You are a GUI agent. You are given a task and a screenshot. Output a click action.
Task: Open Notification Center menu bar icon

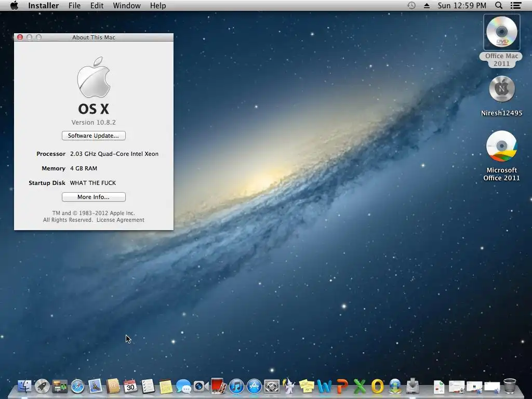516,5
